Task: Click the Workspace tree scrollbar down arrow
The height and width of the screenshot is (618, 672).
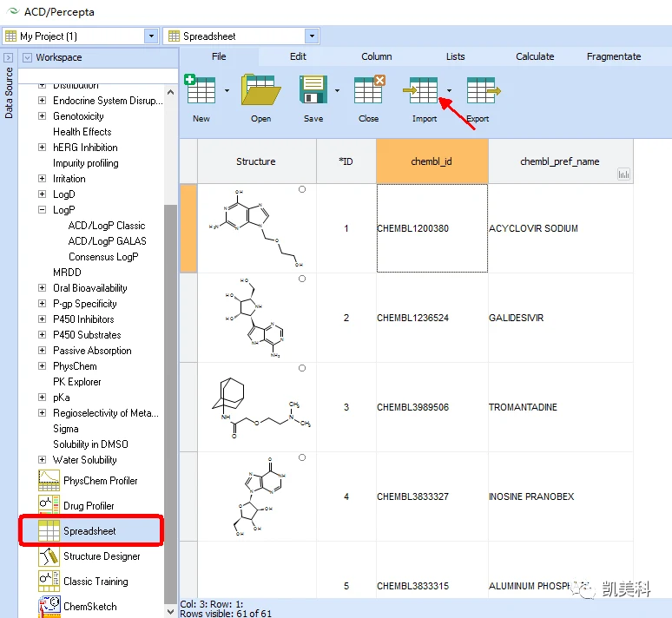Action: pos(170,612)
